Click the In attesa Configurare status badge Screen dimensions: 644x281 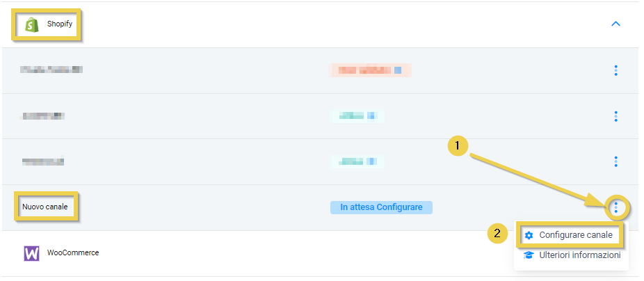(381, 207)
